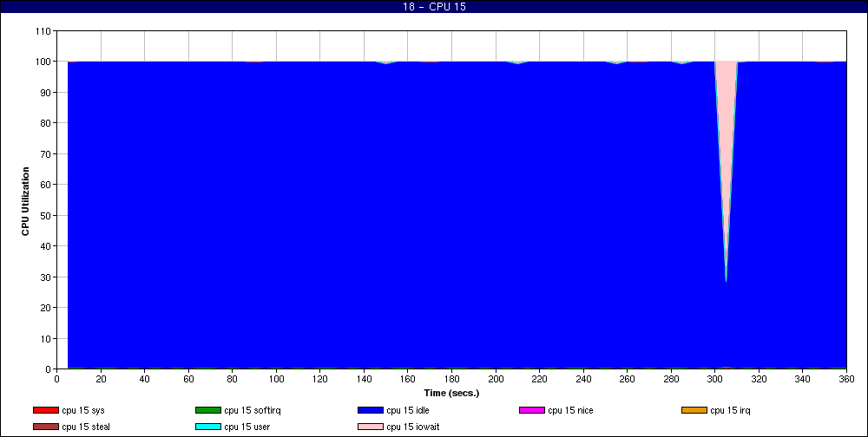Screen dimensions: 868x437
Task: Click the x-axis tick label 80
Action: (x=233, y=379)
